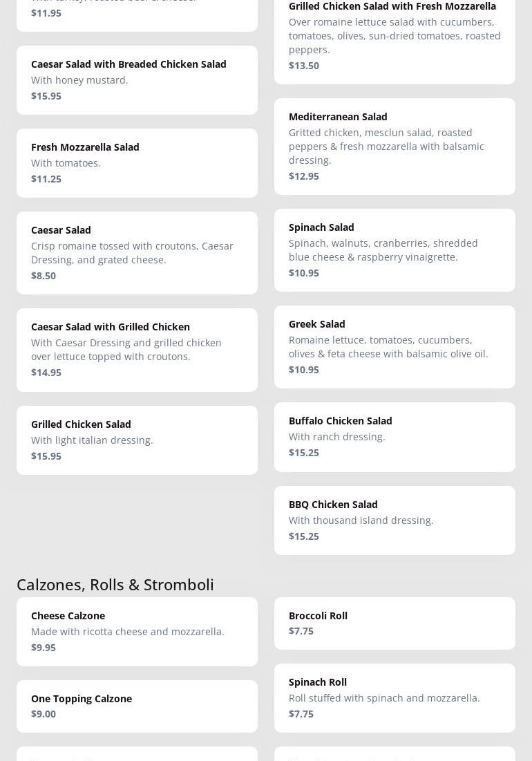Click the Mediterranean Salad title text
The image size is (532, 761).
tap(338, 117)
